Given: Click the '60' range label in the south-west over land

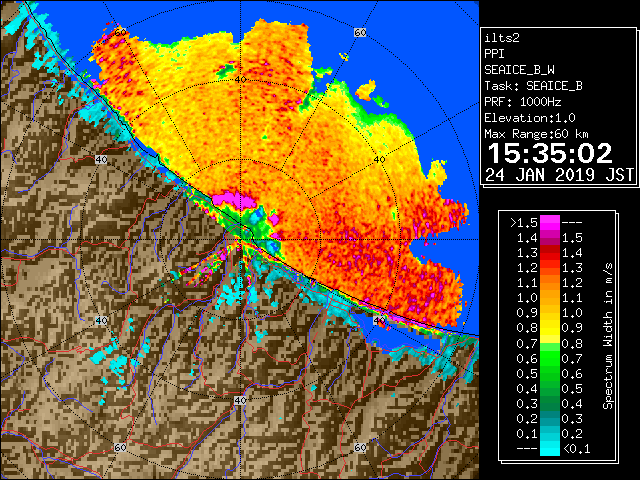Looking at the screenshot, I should tap(120, 447).
